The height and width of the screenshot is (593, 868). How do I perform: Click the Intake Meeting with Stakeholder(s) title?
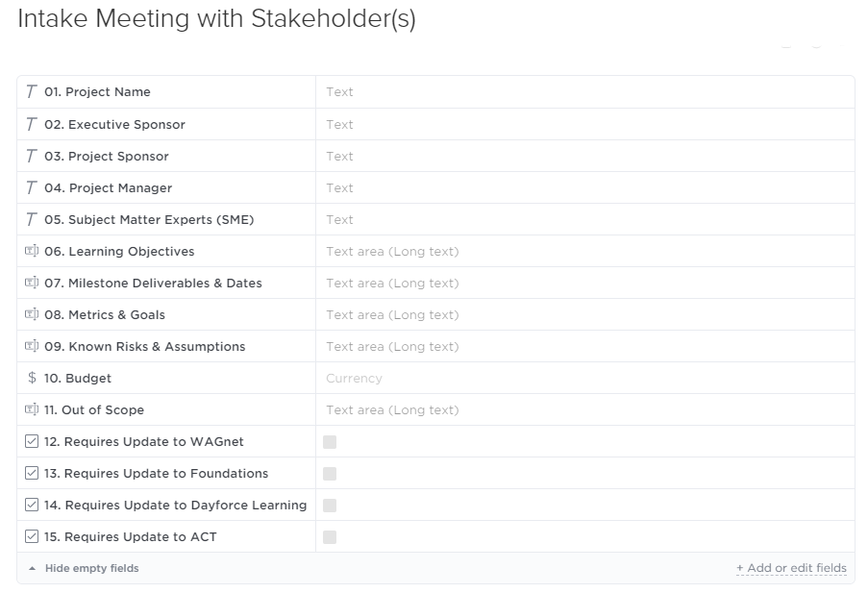coord(216,18)
